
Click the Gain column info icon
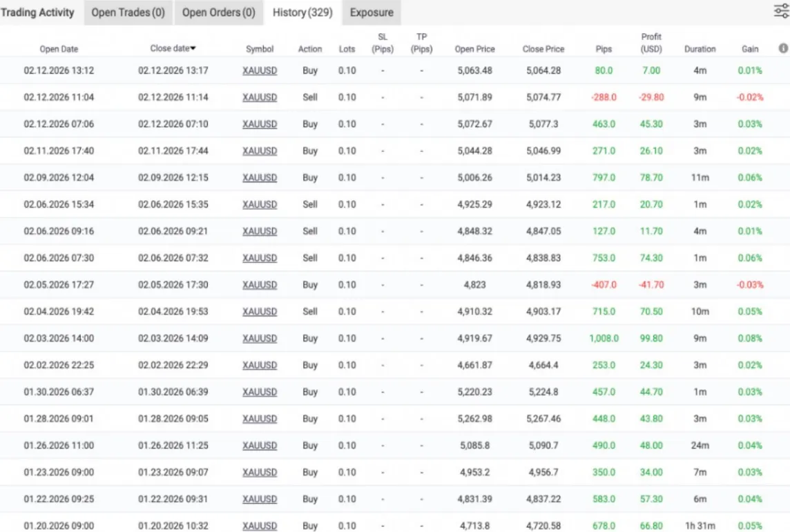pyautogui.click(x=783, y=48)
